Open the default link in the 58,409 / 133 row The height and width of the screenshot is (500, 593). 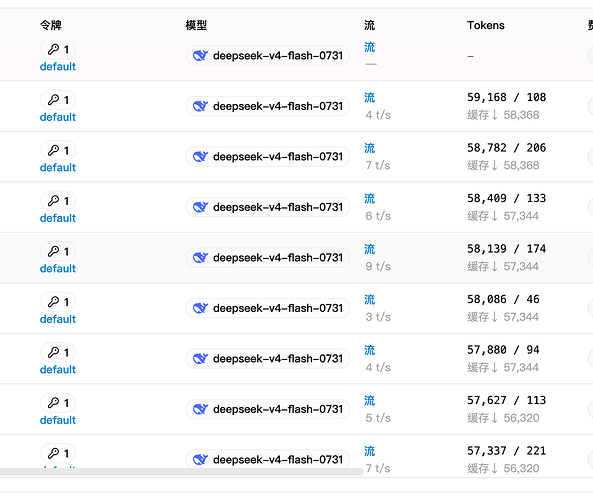58,218
